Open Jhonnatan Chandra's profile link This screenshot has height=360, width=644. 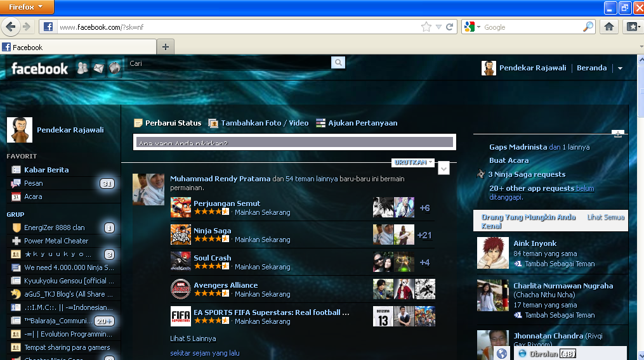[548, 336]
